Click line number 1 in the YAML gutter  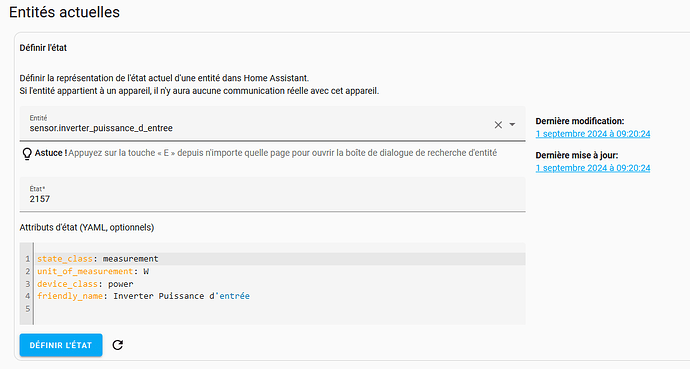[27, 259]
